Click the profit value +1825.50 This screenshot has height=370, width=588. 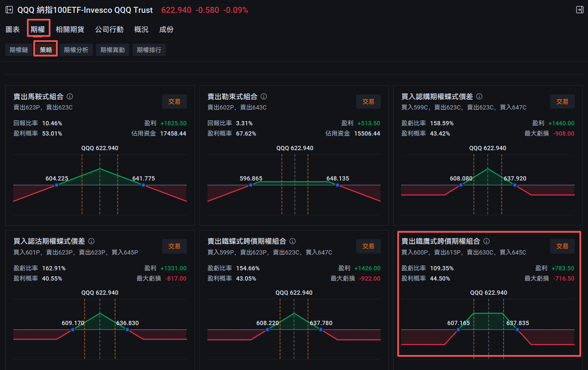click(x=174, y=123)
